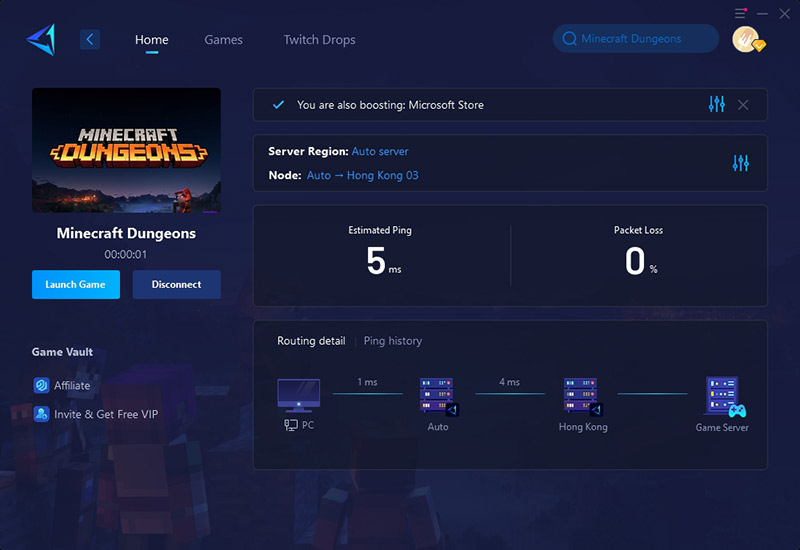800x550 pixels.
Task: Click the Game Server icon
Action: (725, 396)
